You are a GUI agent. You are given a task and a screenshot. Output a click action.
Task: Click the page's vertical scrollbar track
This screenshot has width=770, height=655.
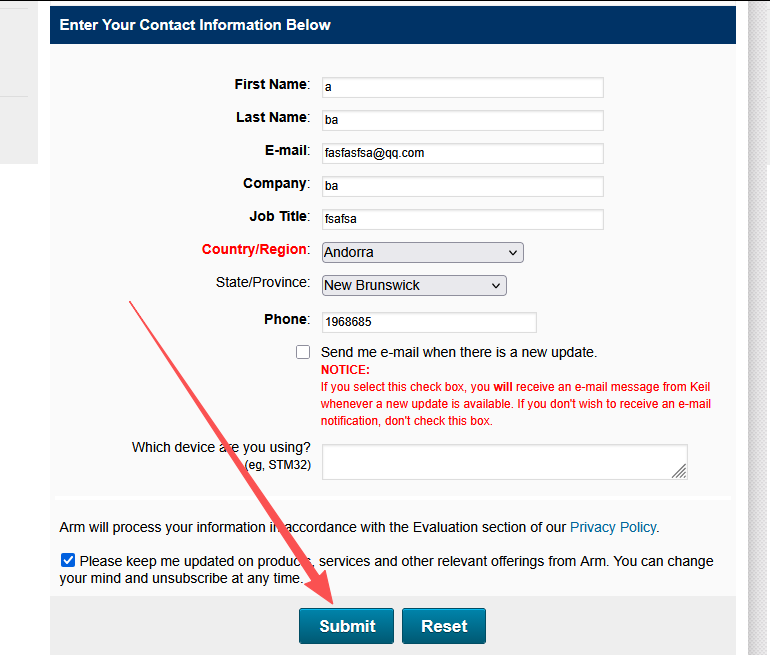pos(759,328)
